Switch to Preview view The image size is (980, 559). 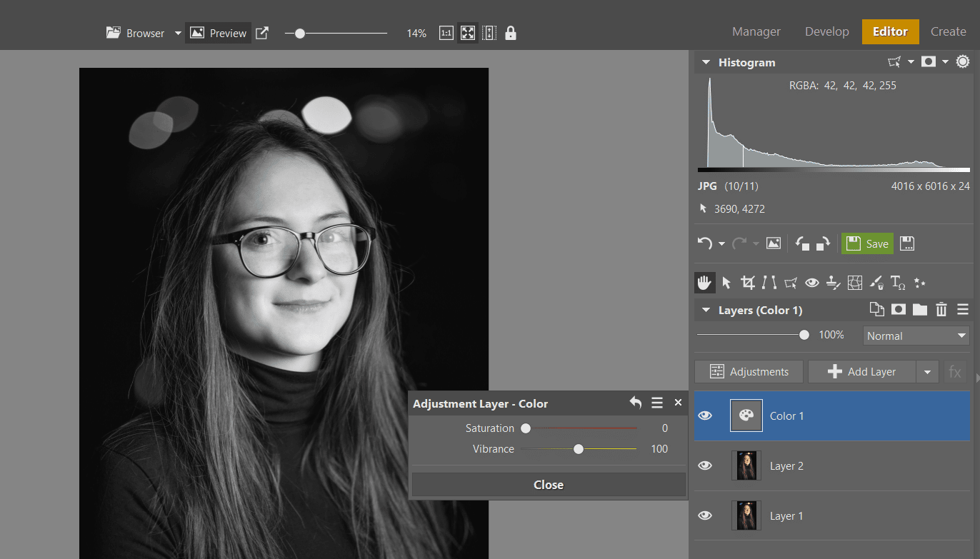(219, 33)
